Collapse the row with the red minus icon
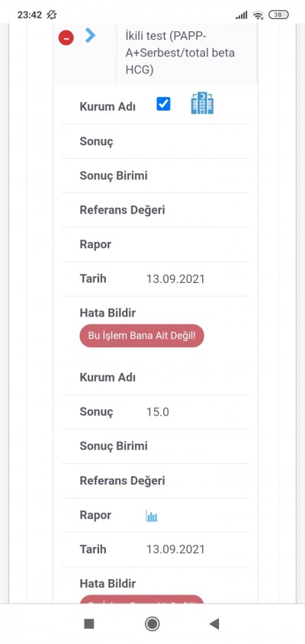The height and width of the screenshot is (644, 305). [x=66, y=38]
